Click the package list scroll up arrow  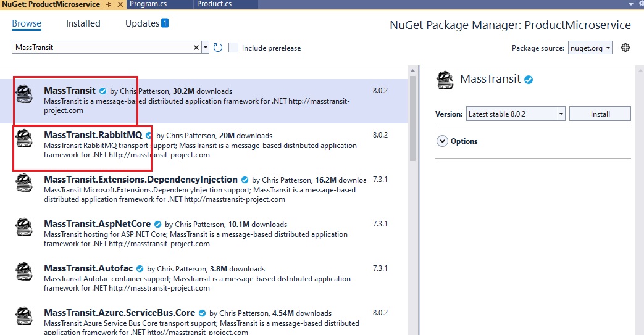(413, 70)
